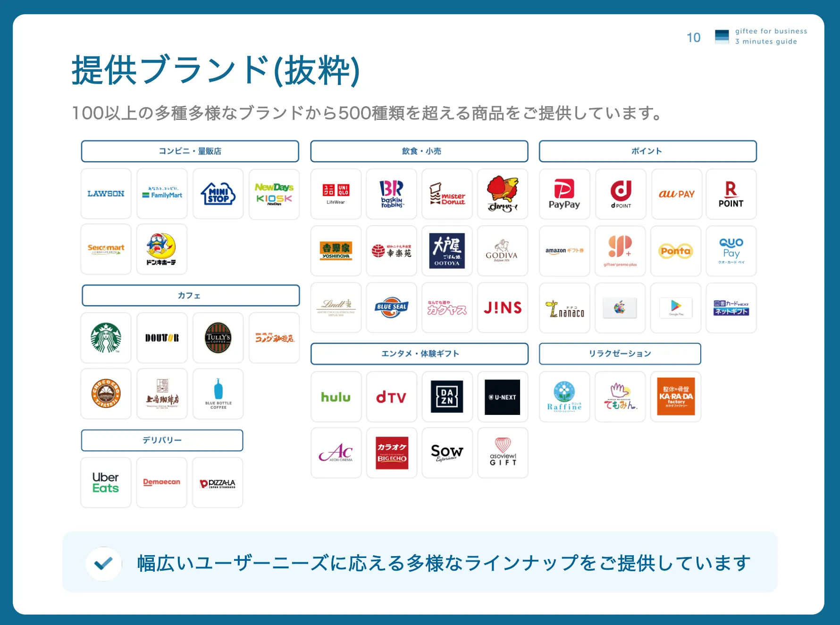
Task: Click the ポイント category header
Action: click(x=647, y=151)
